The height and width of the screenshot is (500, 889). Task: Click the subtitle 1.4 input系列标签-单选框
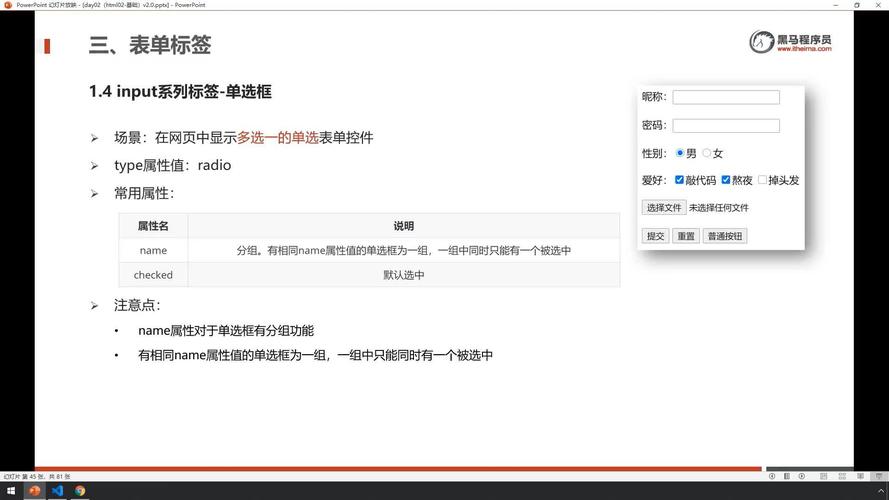180,91
